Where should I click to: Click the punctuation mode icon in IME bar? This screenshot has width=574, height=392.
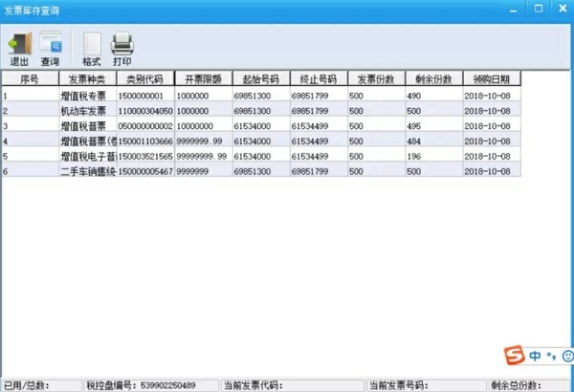tap(550, 357)
